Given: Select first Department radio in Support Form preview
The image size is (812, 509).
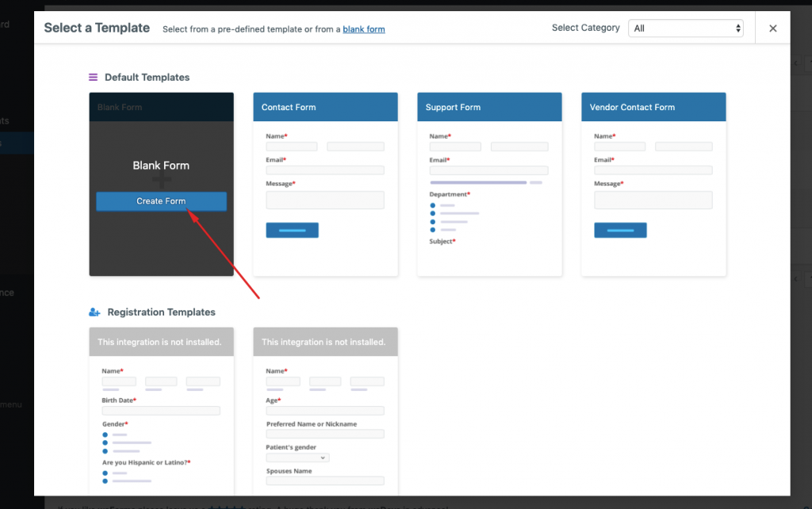Looking at the screenshot, I should pyautogui.click(x=433, y=205).
